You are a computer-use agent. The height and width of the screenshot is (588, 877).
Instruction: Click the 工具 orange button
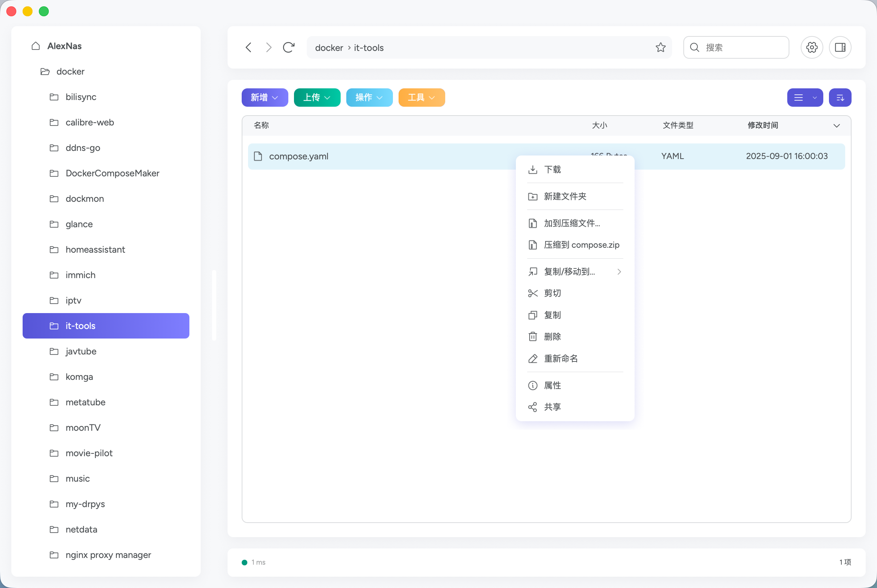422,98
